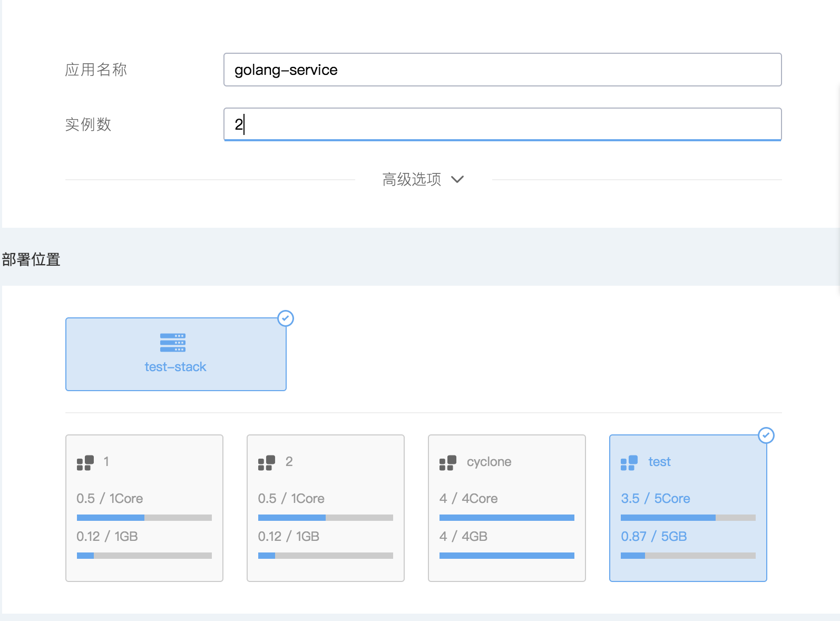Image resolution: width=840 pixels, height=621 pixels.
Task: Toggle the checkmark on test-stack card
Action: click(x=286, y=318)
